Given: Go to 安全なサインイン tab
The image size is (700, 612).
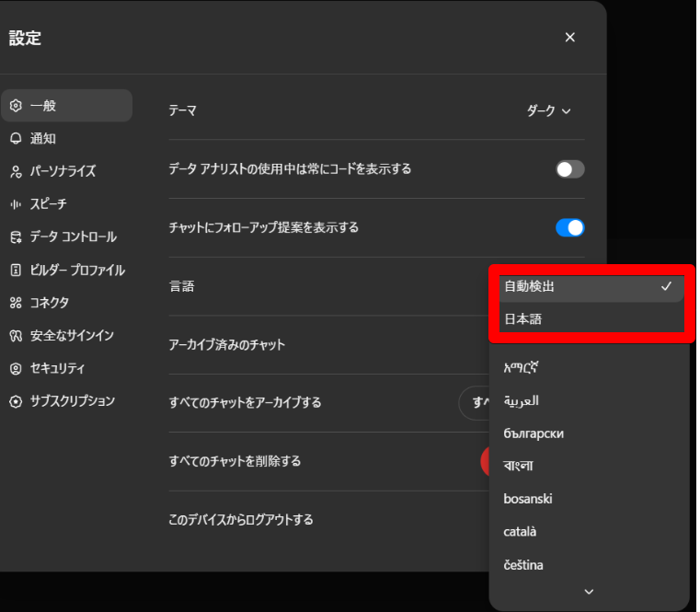Looking at the screenshot, I should point(67,336).
